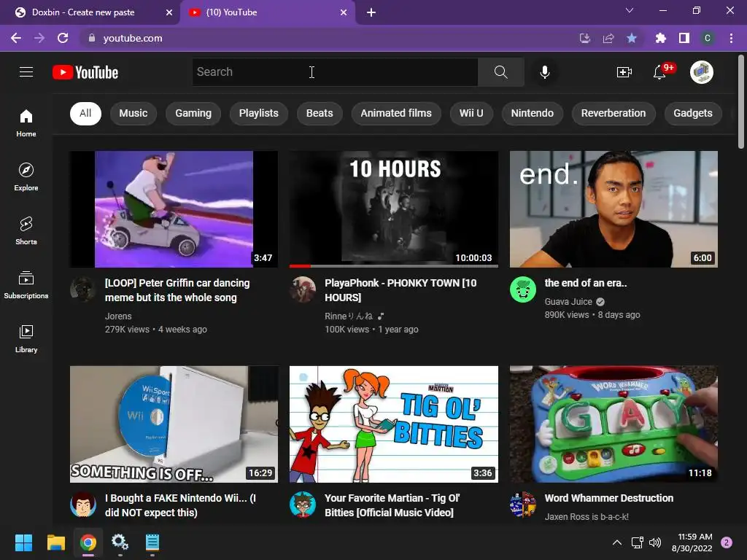The width and height of the screenshot is (747, 560).
Task: Open Guava Juice channel avatar
Action: [522, 289]
